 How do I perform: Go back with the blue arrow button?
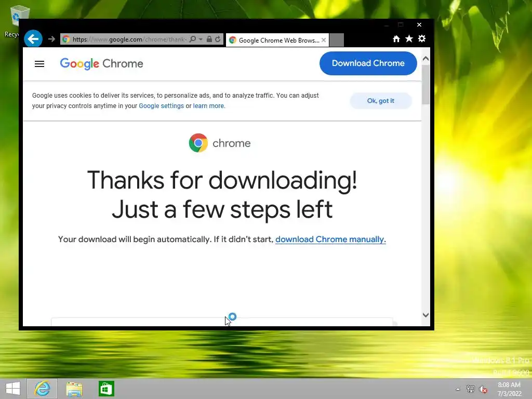(33, 39)
